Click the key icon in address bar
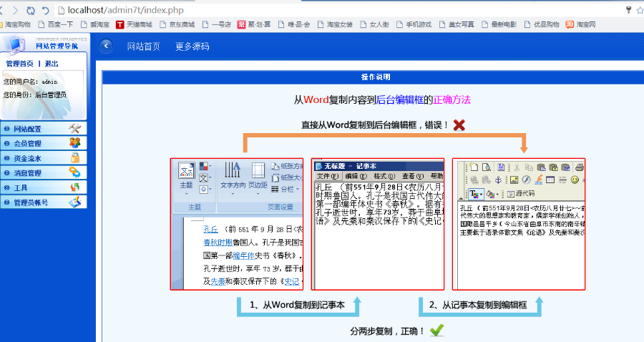 [628, 10]
